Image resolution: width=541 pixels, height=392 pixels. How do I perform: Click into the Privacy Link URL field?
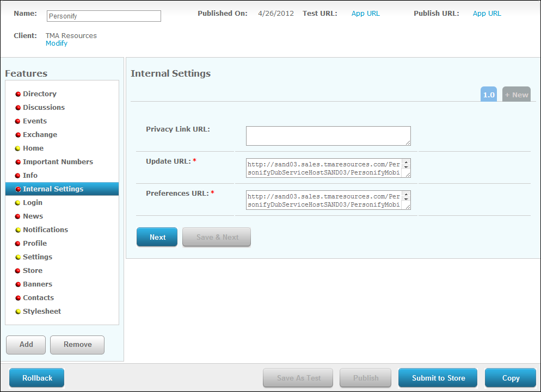pyautogui.click(x=328, y=136)
